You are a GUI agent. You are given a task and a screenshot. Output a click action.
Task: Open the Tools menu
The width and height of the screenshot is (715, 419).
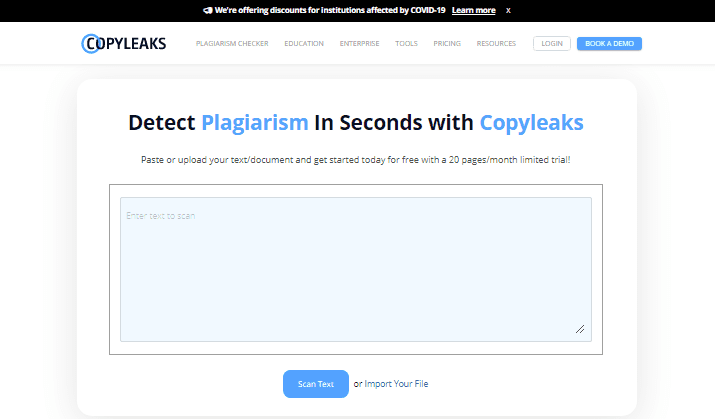406,43
